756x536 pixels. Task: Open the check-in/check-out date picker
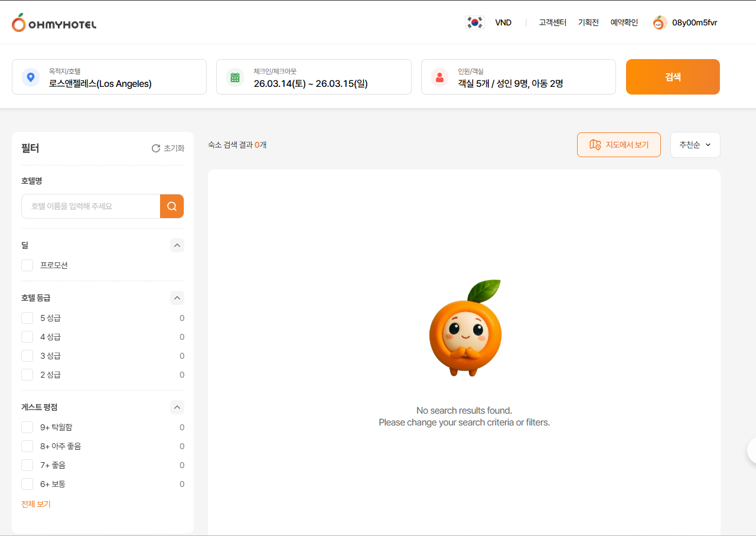point(314,77)
